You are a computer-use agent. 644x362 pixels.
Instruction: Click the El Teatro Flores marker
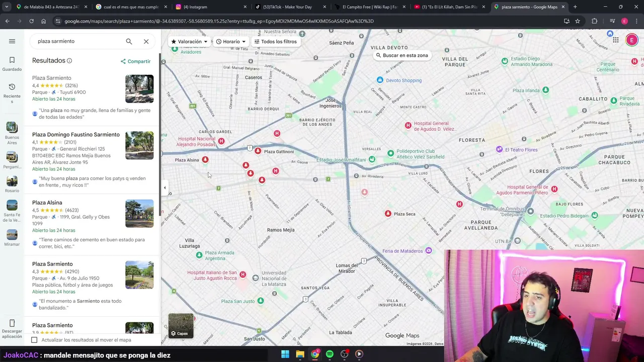499,149
